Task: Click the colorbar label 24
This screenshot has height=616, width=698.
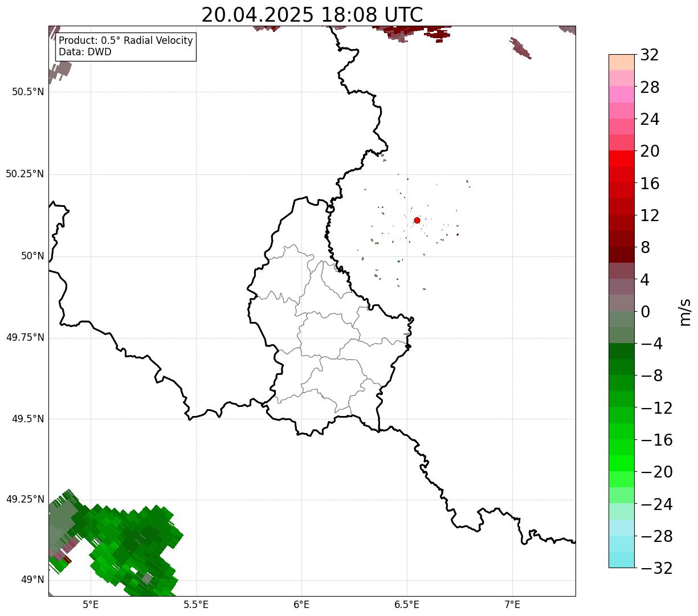Action: click(x=650, y=120)
